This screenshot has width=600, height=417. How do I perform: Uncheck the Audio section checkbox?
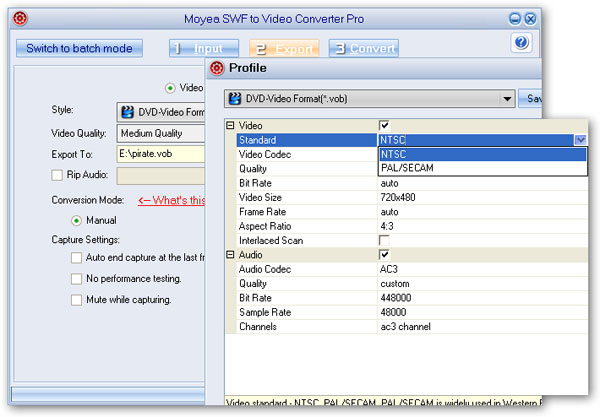384,254
